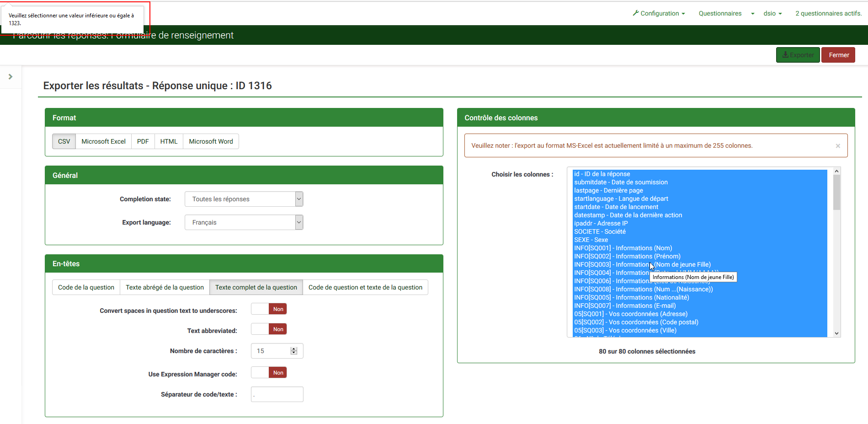Open the Export language dropdown
This screenshot has width=868, height=424.
[244, 222]
